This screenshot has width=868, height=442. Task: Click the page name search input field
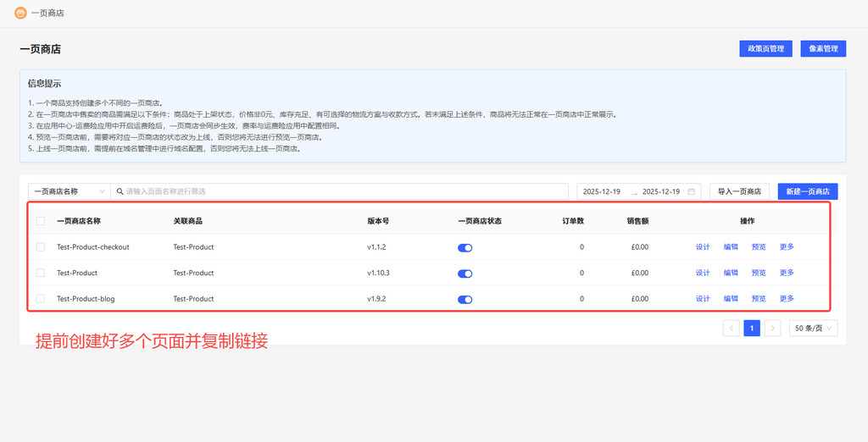[339, 191]
